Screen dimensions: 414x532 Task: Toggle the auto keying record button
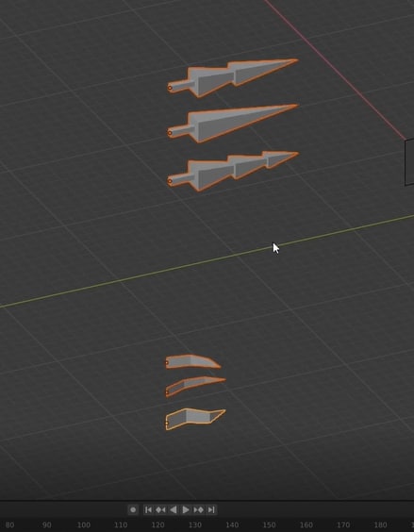[x=133, y=509]
